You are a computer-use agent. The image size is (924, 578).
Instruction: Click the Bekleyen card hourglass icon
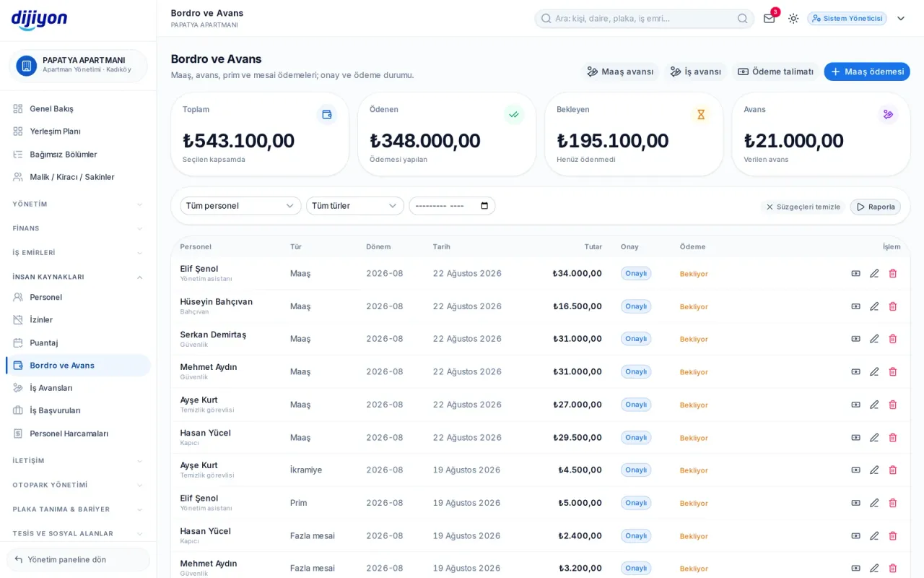[x=701, y=114]
